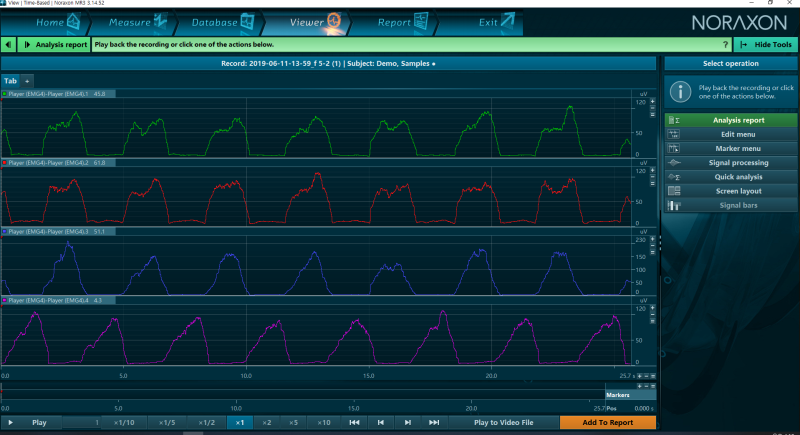This screenshot has height=435, width=800.
Task: Set playback speed to ×10
Action: click(323, 423)
